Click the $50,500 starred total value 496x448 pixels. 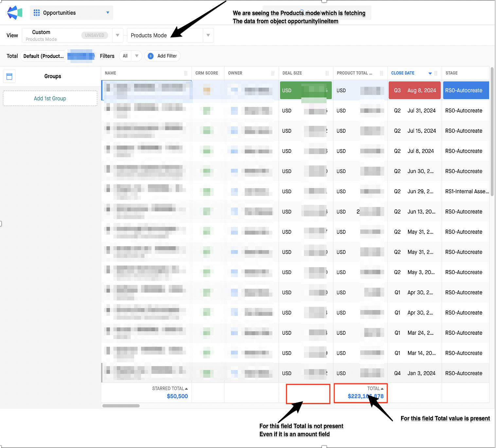click(x=177, y=396)
